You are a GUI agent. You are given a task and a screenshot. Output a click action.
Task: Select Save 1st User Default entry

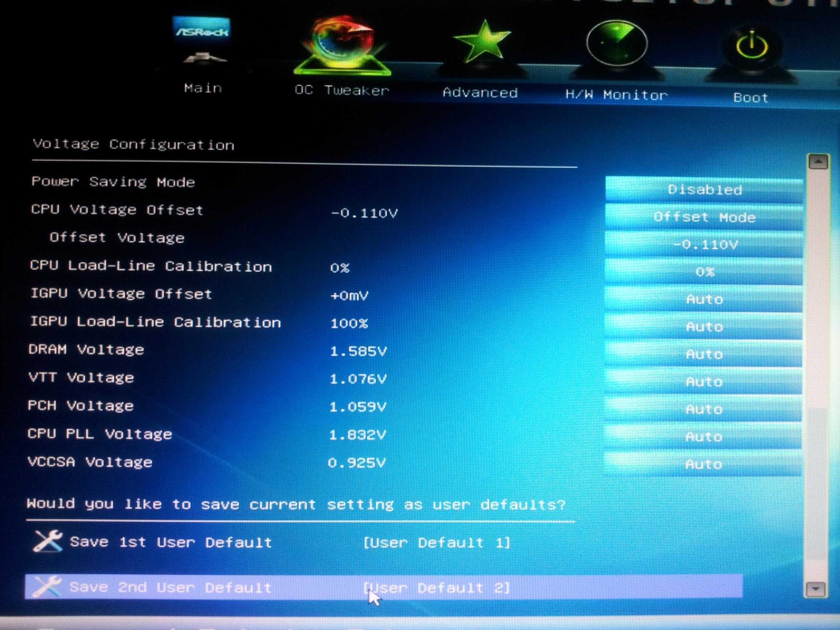(171, 542)
